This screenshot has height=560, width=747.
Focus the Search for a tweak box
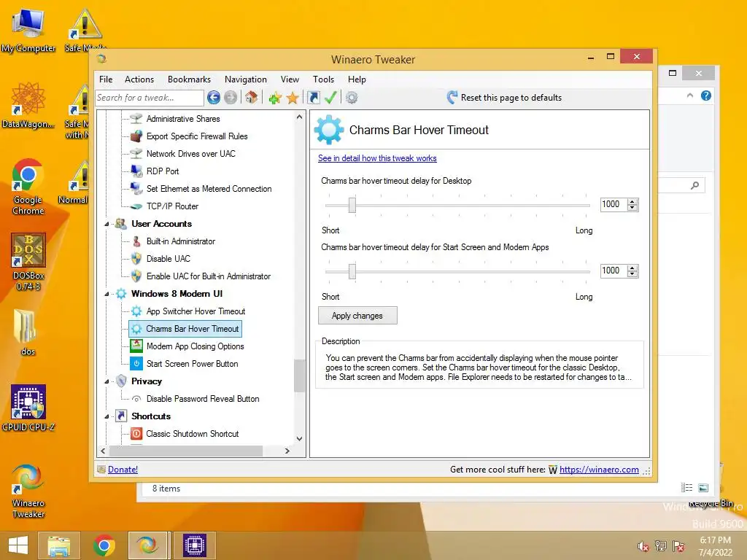(150, 98)
